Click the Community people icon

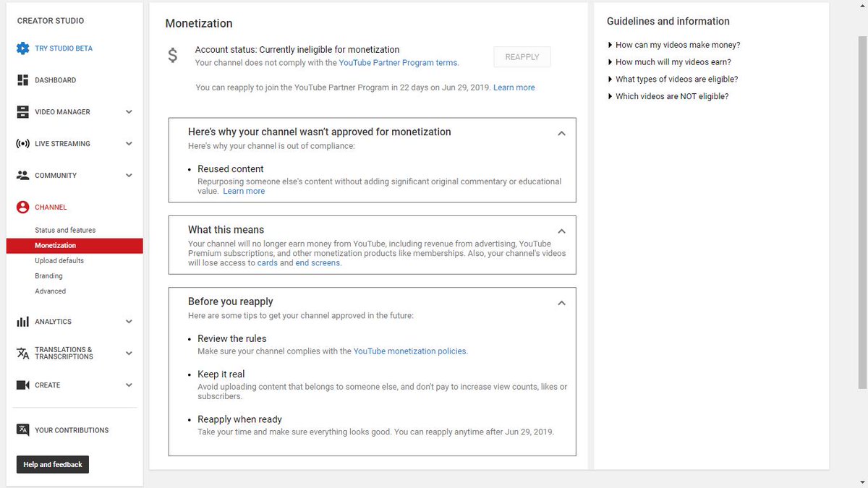(22, 176)
